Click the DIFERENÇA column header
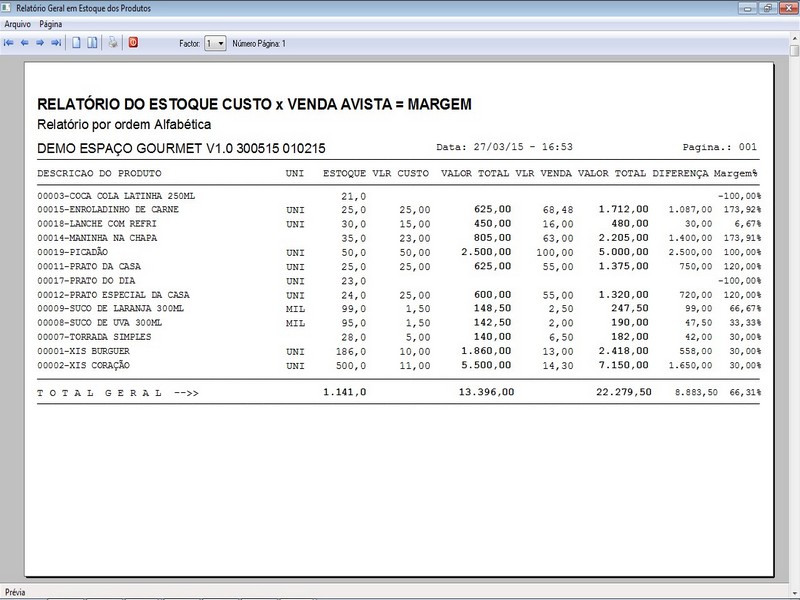Viewport: 800px width, 600px height. point(681,174)
